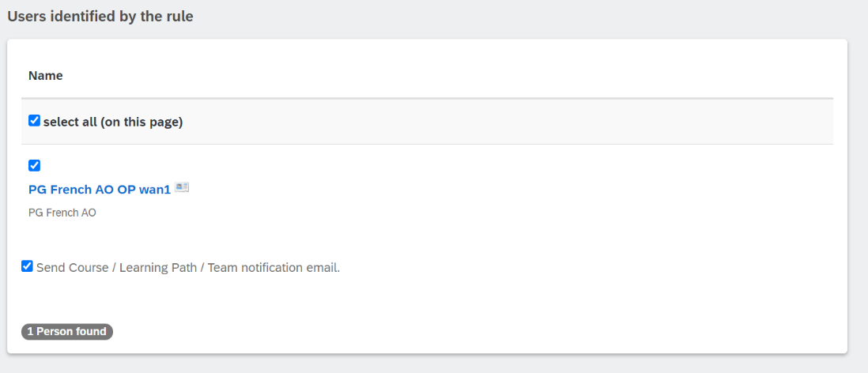Image resolution: width=868 pixels, height=373 pixels.
Task: Click the gray select all row background
Action: (x=427, y=122)
